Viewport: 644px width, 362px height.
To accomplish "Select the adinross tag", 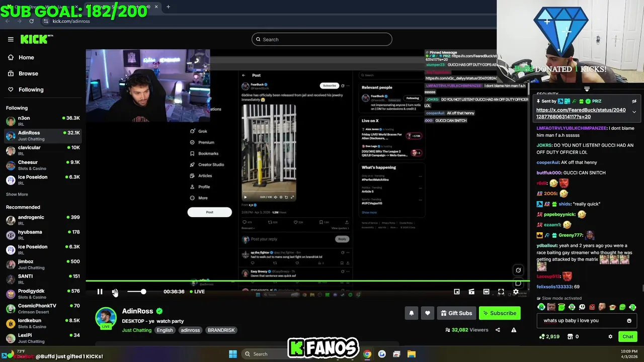I will point(190,330).
